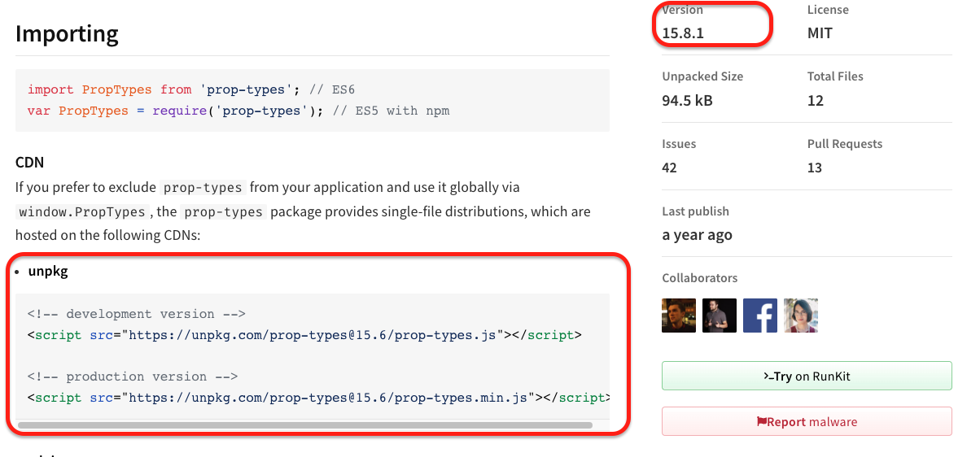Click the 'production version' HTML comment

(133, 376)
